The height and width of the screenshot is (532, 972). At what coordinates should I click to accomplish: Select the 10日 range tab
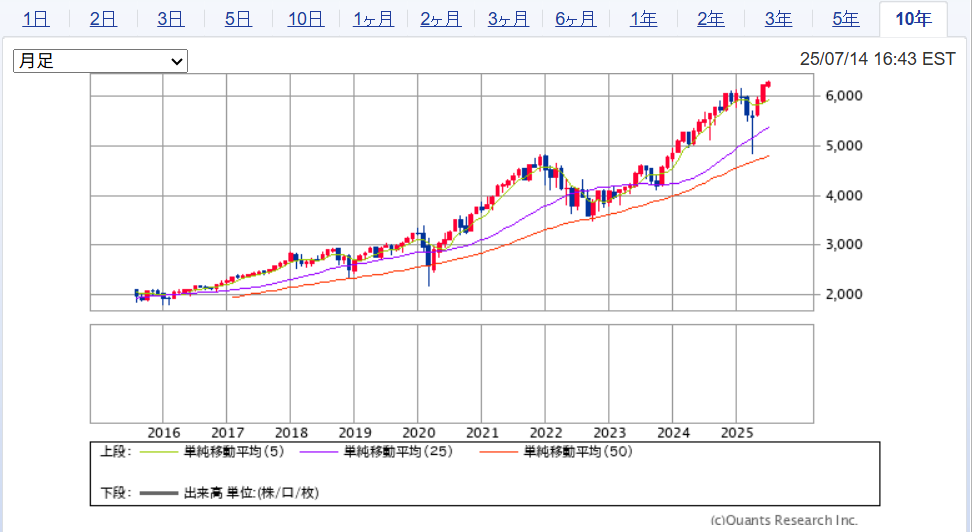tap(305, 18)
